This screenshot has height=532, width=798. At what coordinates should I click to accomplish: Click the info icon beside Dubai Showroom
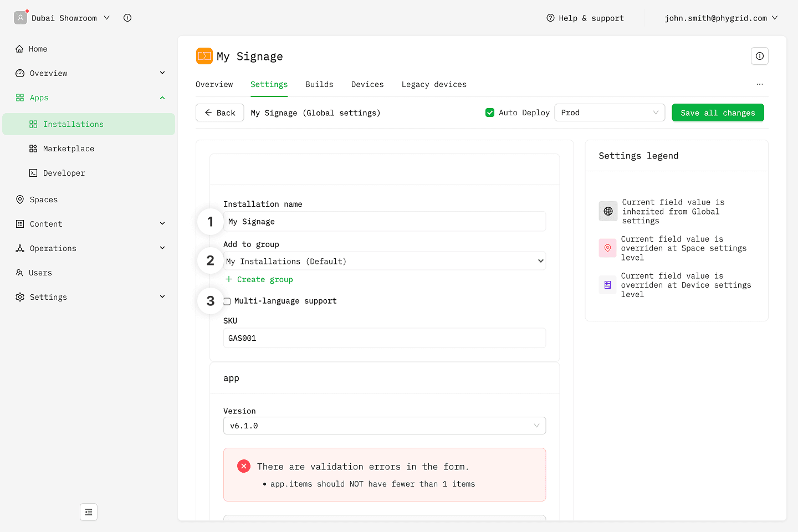tap(127, 18)
